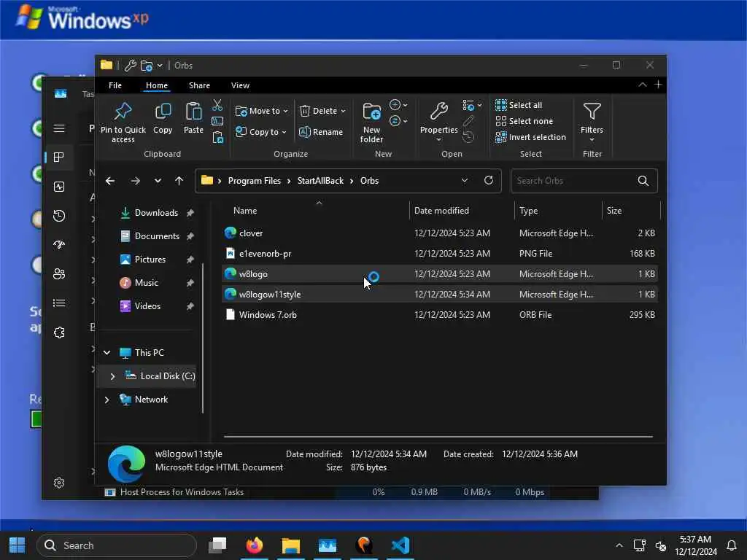
Task: Open the Move to dropdown
Action: coord(262,111)
